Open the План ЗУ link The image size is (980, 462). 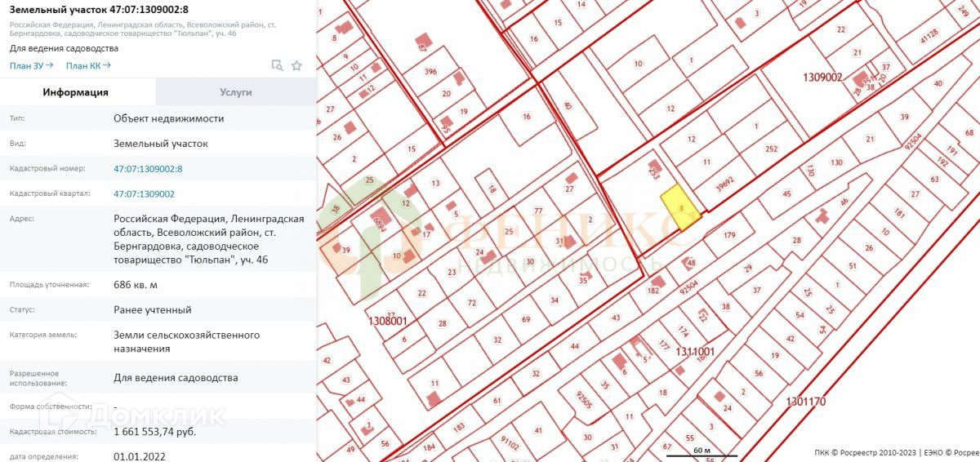click(32, 65)
